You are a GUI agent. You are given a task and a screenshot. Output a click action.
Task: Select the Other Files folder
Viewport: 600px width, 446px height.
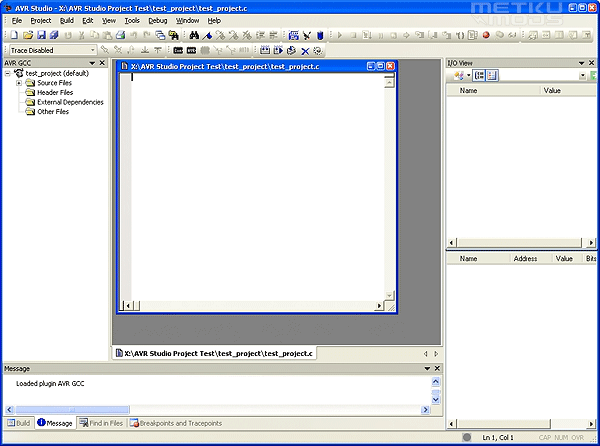pos(53,112)
